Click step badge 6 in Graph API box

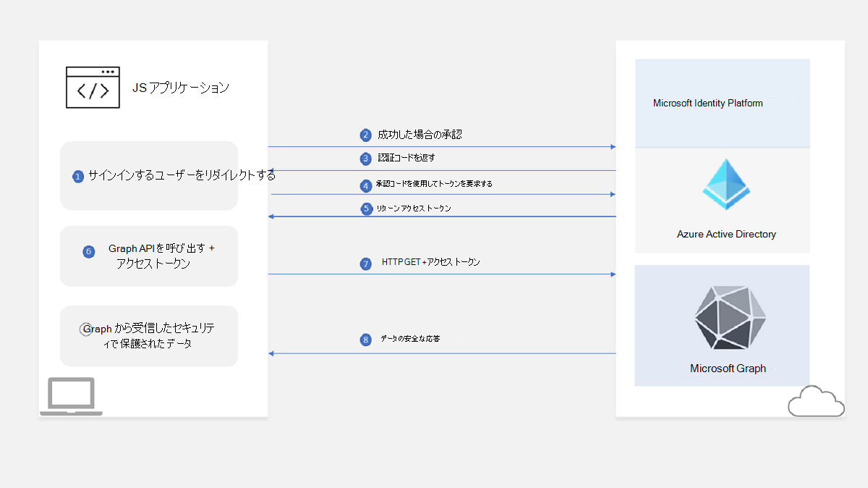pos(88,251)
